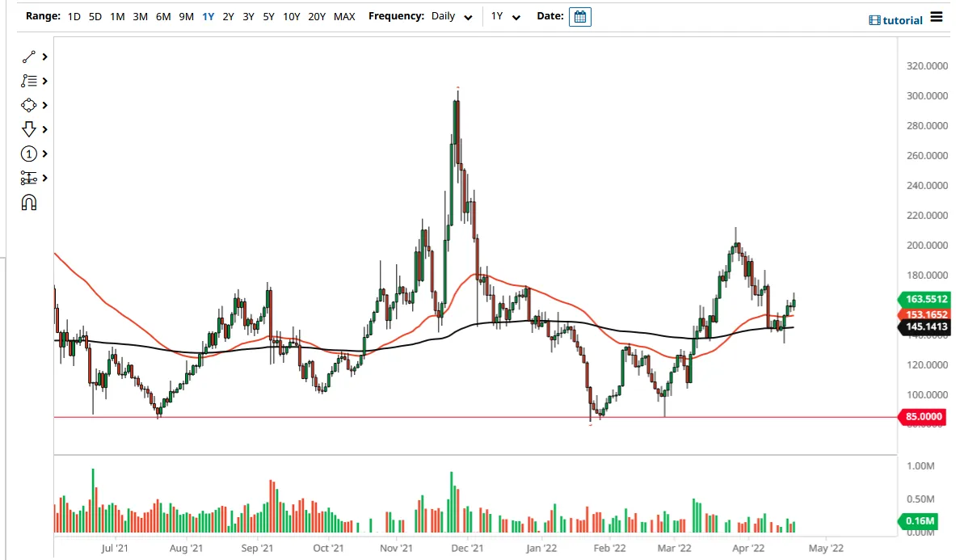This screenshot has width=956, height=560.
Task: Switch range to 6M
Action: click(x=162, y=16)
